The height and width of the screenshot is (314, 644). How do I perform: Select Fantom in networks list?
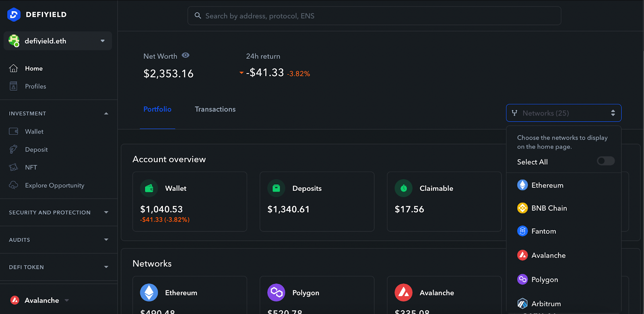543,231
